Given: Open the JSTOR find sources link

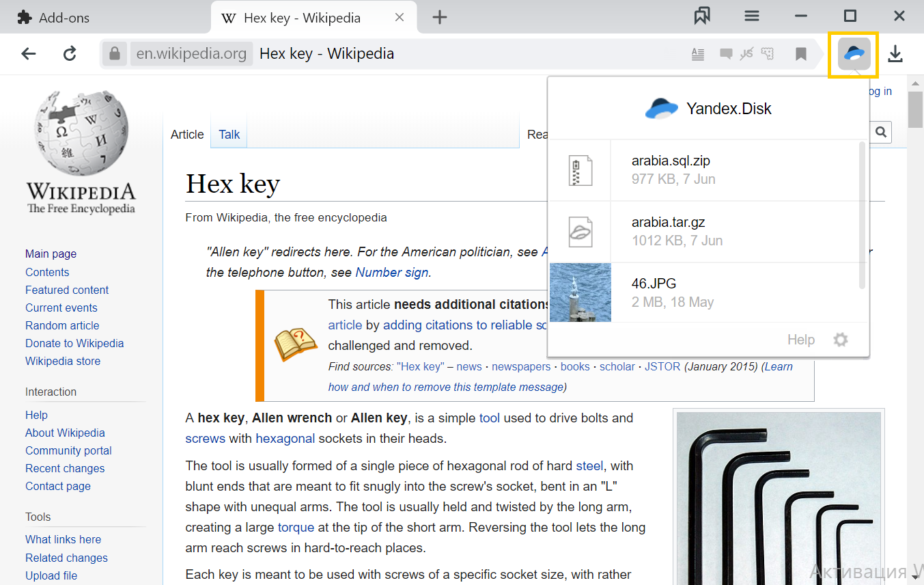Looking at the screenshot, I should pos(662,366).
